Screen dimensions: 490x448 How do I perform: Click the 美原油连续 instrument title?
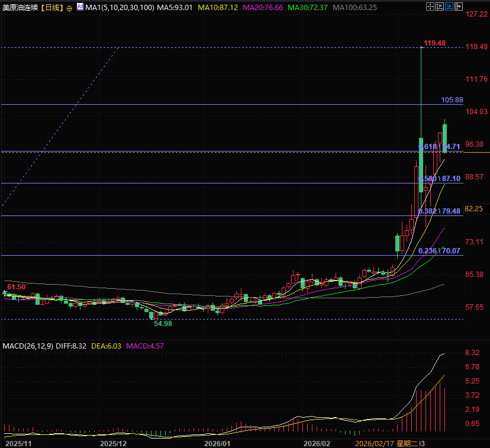20,8
